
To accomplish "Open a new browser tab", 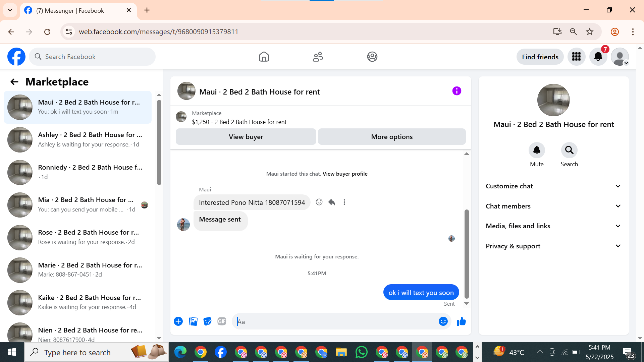I will (x=147, y=10).
